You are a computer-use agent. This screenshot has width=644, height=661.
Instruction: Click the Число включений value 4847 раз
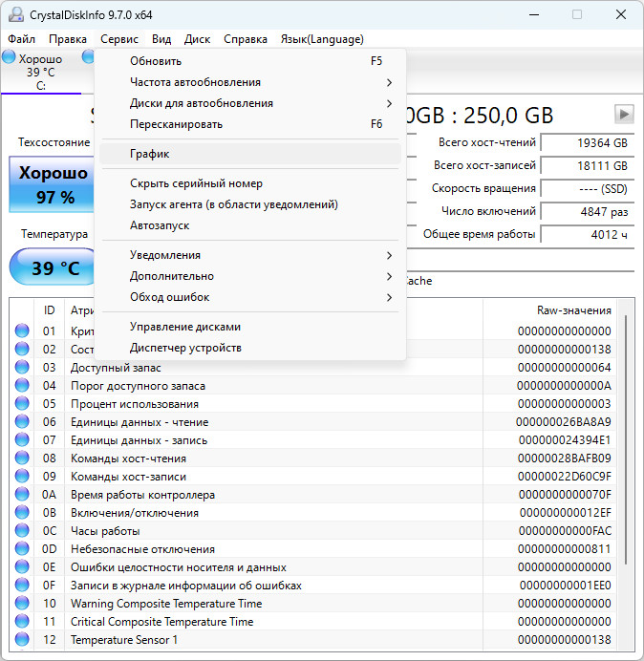(x=588, y=211)
